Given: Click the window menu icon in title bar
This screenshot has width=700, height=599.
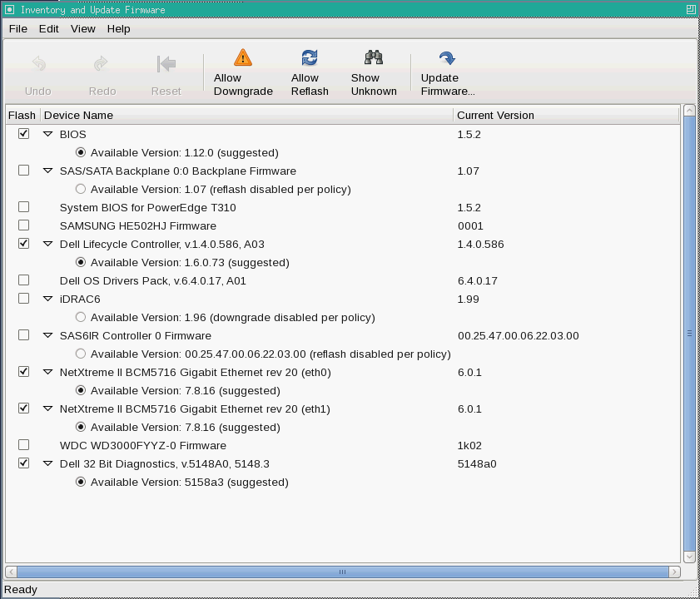Looking at the screenshot, I should (x=9, y=9).
